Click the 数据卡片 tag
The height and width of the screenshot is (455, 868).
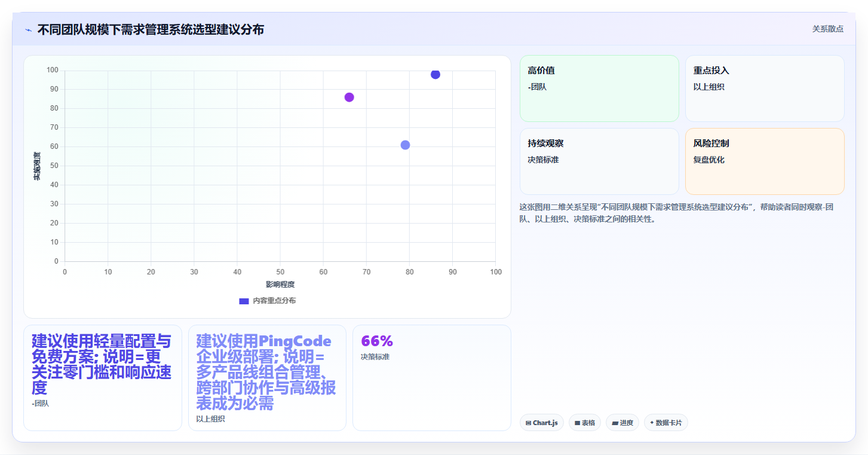click(666, 423)
